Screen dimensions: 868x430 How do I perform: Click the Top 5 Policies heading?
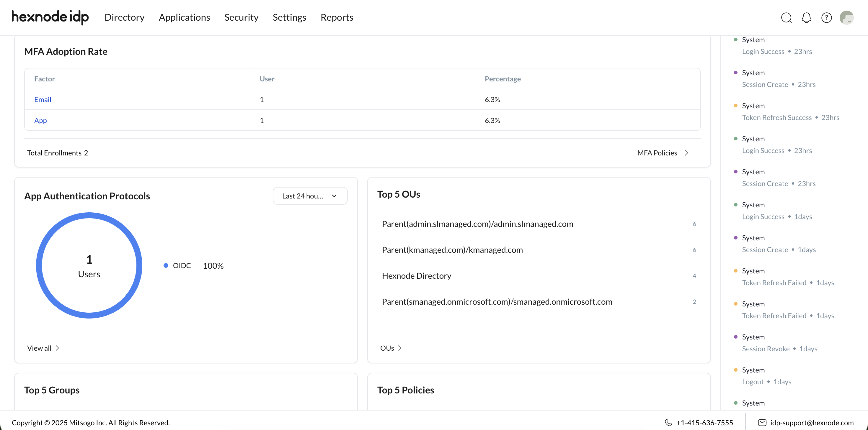pyautogui.click(x=405, y=390)
